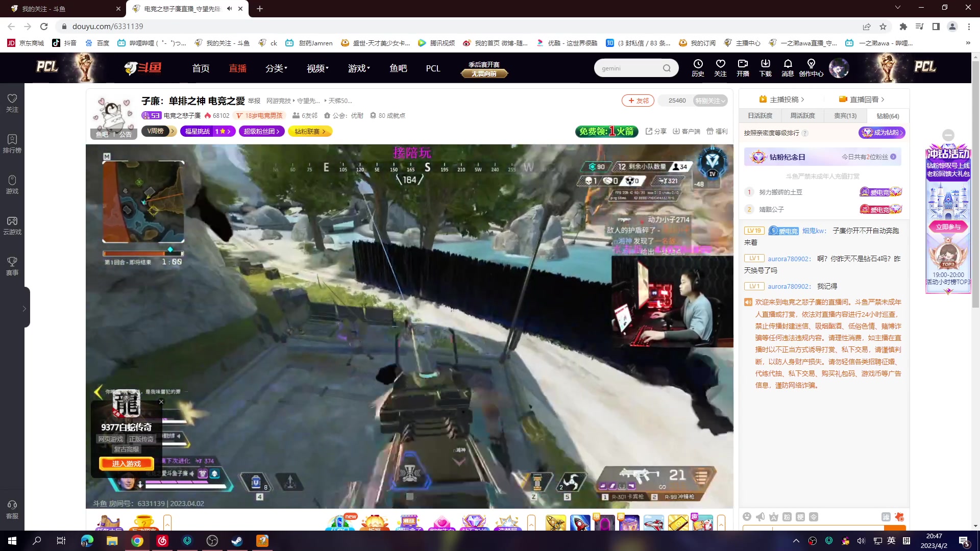Click the 开播 start-streaming icon
The image size is (980, 551).
[743, 67]
